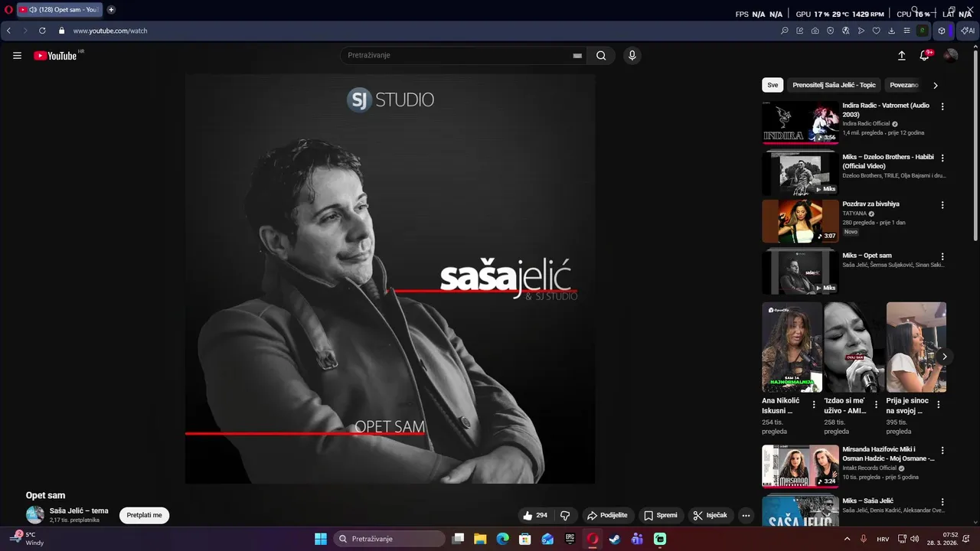Reload the page in Opera
The height and width of the screenshot is (551, 980).
(42, 31)
